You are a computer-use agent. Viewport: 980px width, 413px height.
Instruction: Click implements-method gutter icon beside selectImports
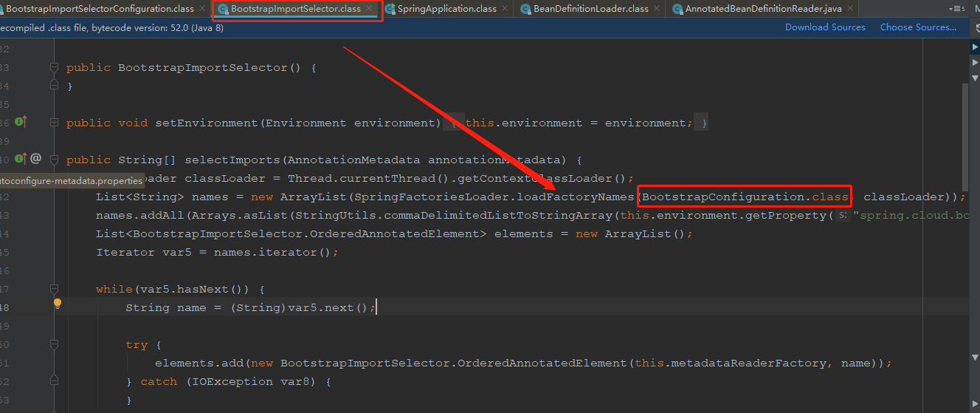20,159
